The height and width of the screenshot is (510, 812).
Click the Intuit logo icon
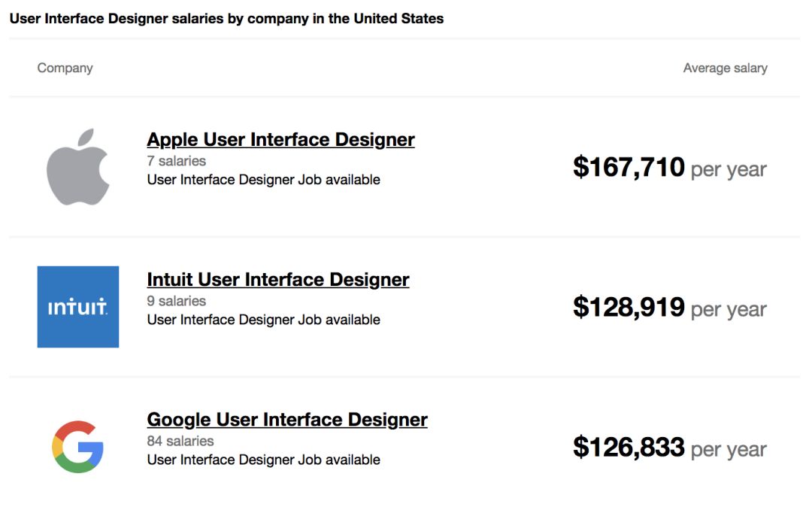click(78, 307)
